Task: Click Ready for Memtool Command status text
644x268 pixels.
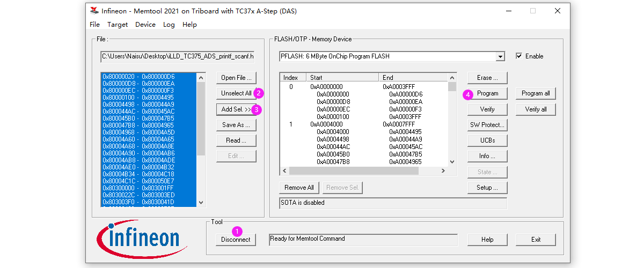Action: [x=308, y=239]
